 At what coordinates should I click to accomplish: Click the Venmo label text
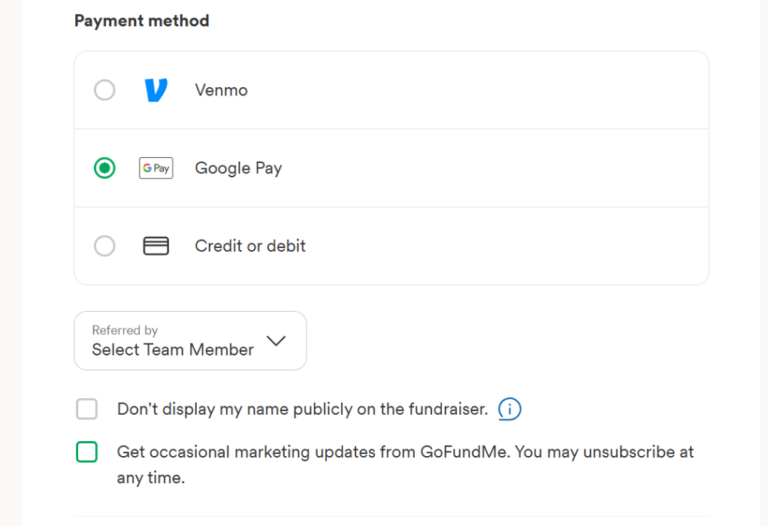coord(221,90)
